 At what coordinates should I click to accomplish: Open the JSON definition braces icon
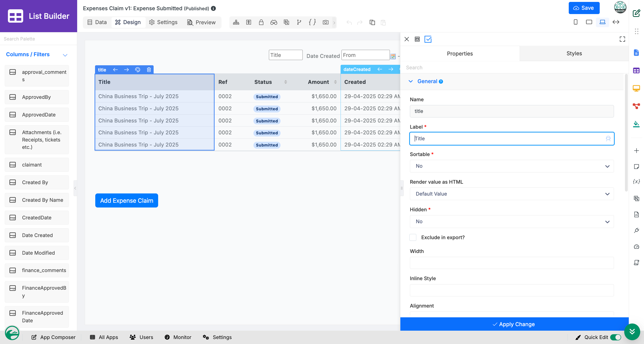pyautogui.click(x=312, y=22)
